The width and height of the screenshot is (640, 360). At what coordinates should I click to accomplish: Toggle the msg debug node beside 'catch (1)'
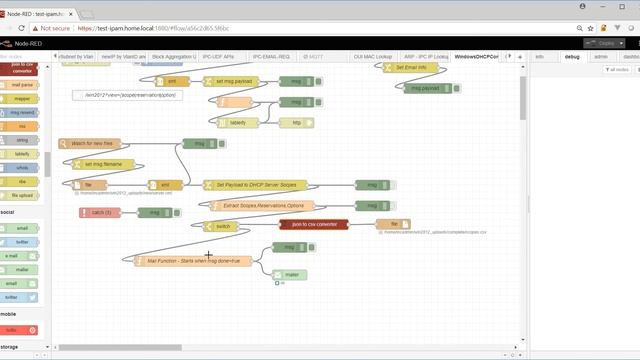[x=177, y=213]
